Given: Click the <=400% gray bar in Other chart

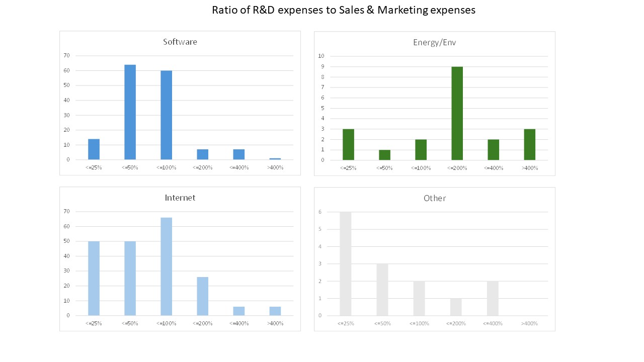Looking at the screenshot, I should 493,298.
